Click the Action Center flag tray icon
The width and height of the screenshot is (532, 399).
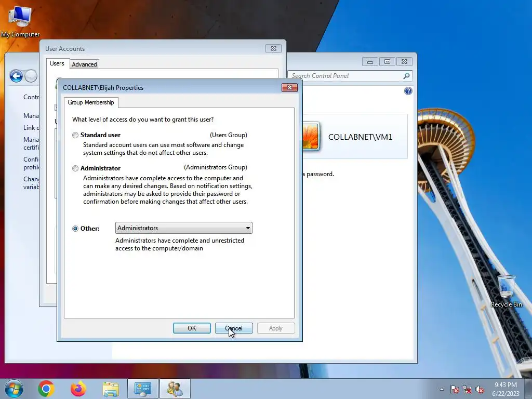point(454,390)
